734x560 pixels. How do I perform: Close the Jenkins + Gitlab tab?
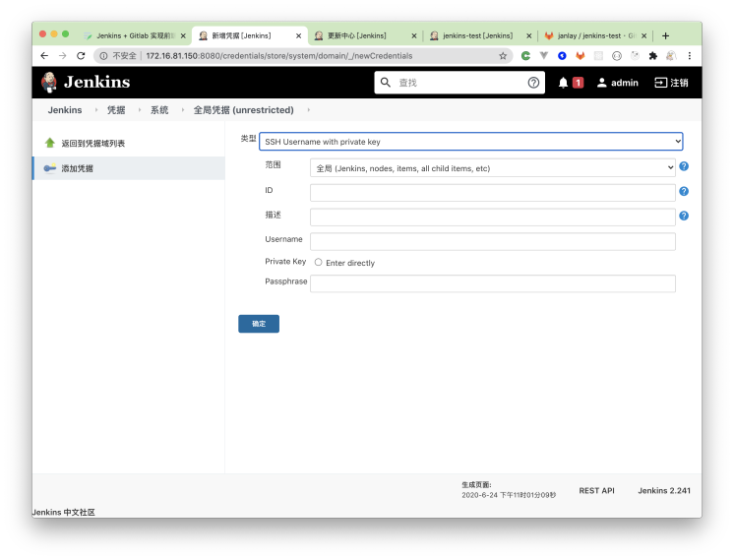coord(183,35)
